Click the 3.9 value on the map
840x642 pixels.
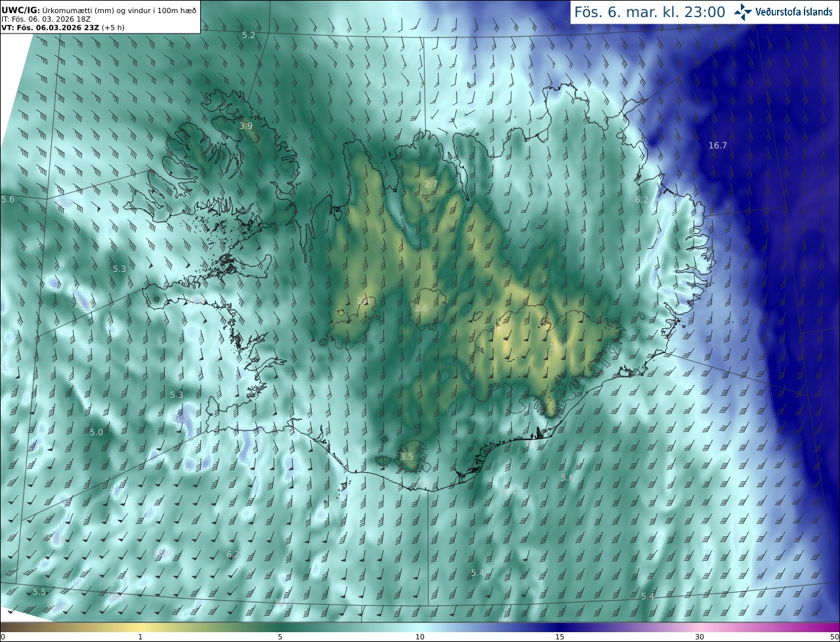click(246, 125)
